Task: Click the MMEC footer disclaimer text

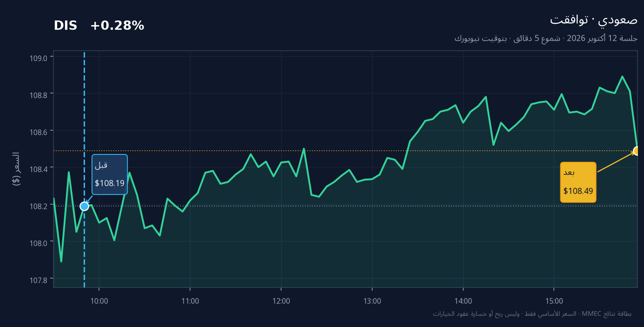Action: pos(532,314)
